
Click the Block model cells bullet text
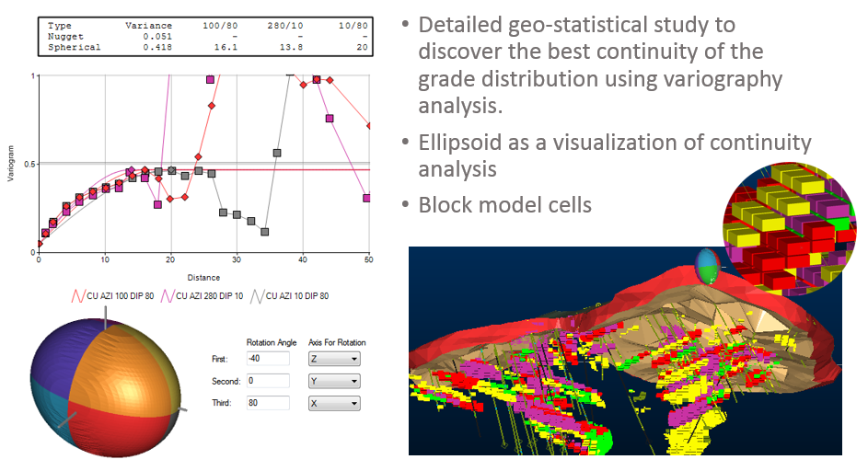point(504,205)
